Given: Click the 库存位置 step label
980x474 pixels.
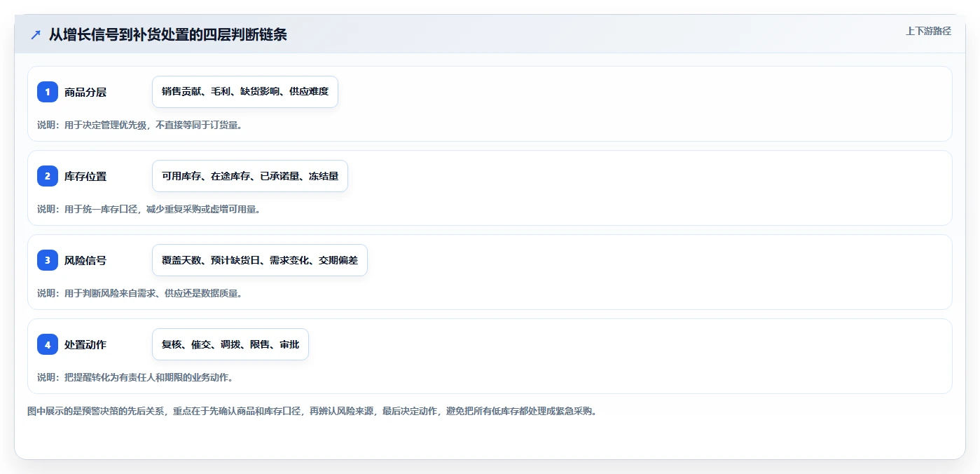Looking at the screenshot, I should 85,176.
